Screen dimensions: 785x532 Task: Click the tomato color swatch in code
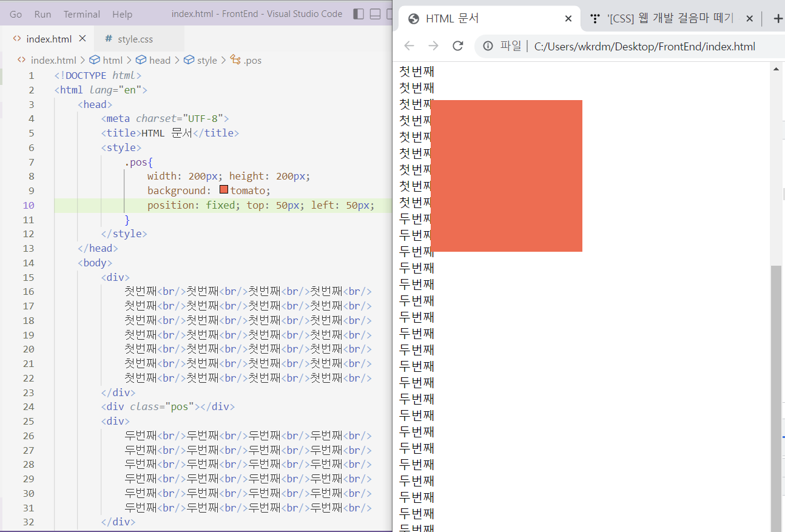click(x=224, y=190)
